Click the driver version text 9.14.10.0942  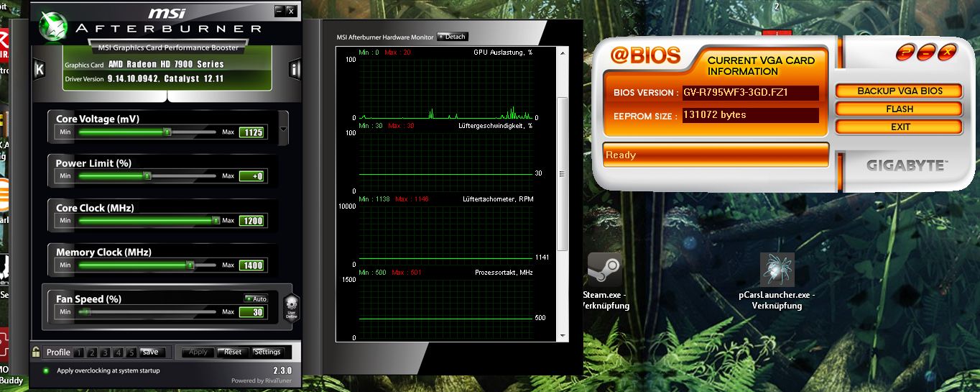point(134,78)
